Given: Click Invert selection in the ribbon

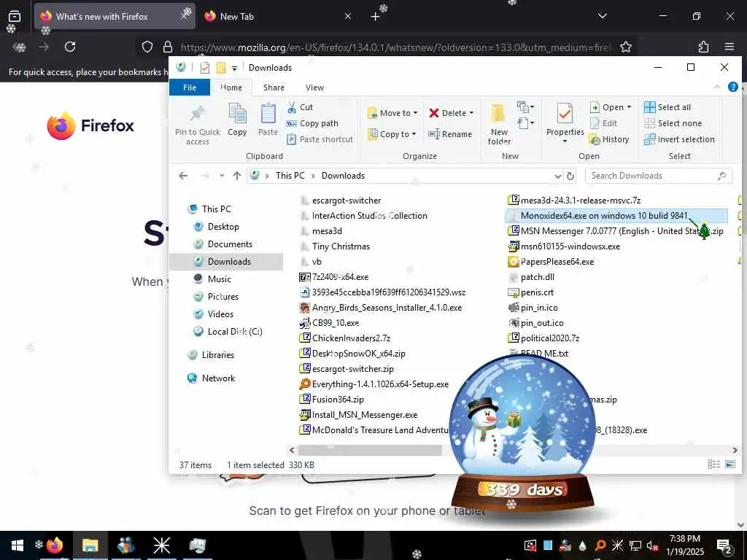Looking at the screenshot, I should [x=679, y=139].
